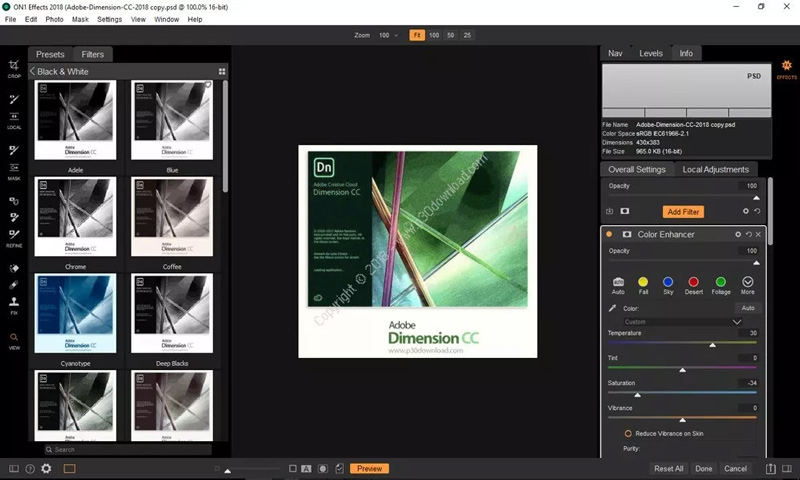
Task: Toggle show mask circle icon bottom bar
Action: tap(323, 468)
